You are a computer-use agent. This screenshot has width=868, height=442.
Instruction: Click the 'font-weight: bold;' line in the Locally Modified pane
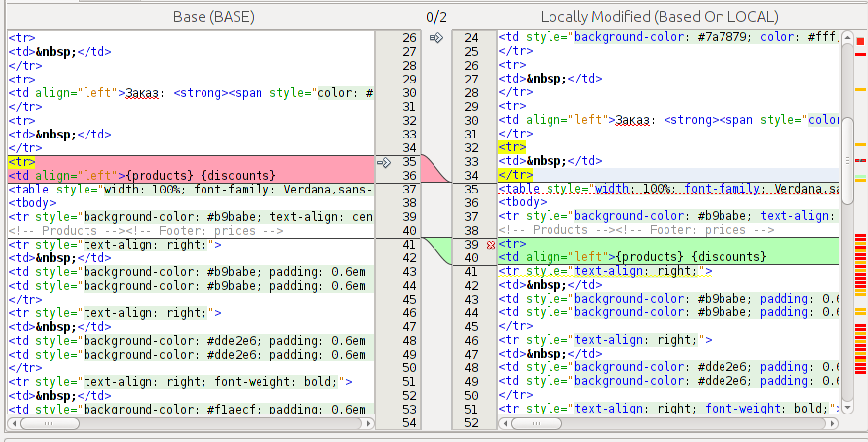[668, 409]
